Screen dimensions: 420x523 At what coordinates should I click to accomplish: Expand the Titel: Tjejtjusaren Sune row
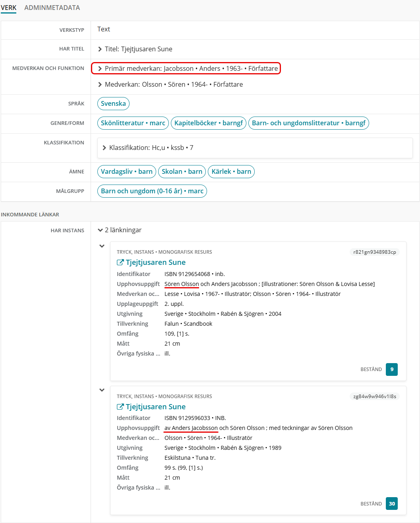click(x=100, y=49)
